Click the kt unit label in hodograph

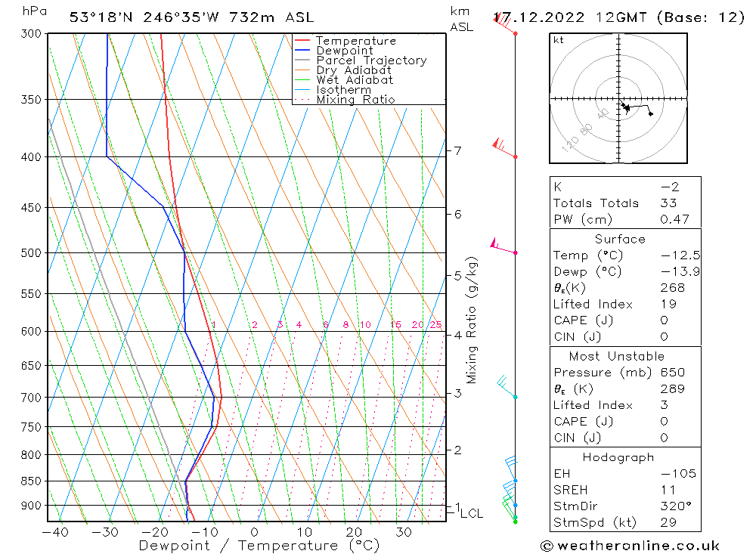[x=559, y=40]
